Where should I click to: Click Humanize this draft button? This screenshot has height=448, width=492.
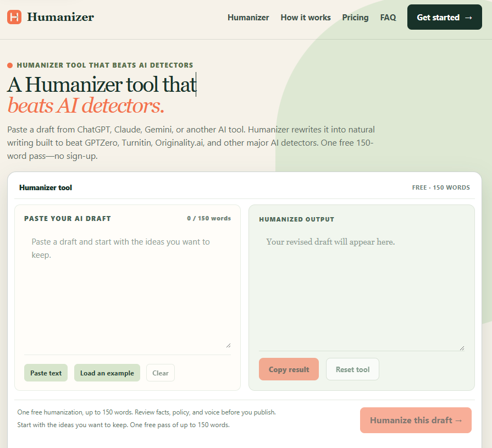click(x=416, y=420)
